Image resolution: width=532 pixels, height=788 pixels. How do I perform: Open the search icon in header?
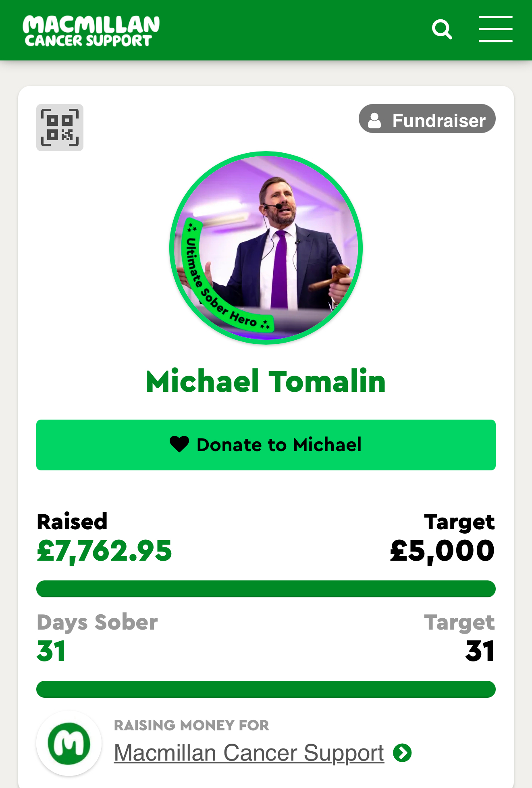pyautogui.click(x=442, y=29)
